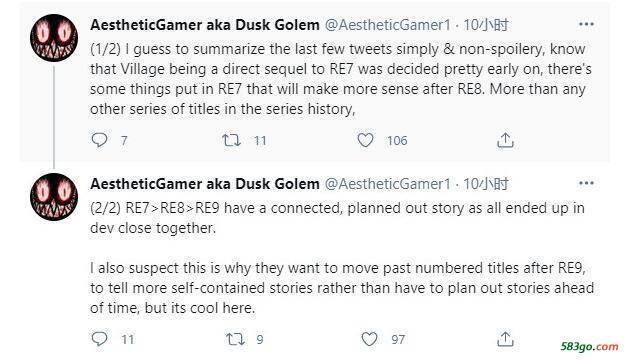624x362 pixels.
Task: Reply to the second (2/2) tweet
Action: coord(99,339)
